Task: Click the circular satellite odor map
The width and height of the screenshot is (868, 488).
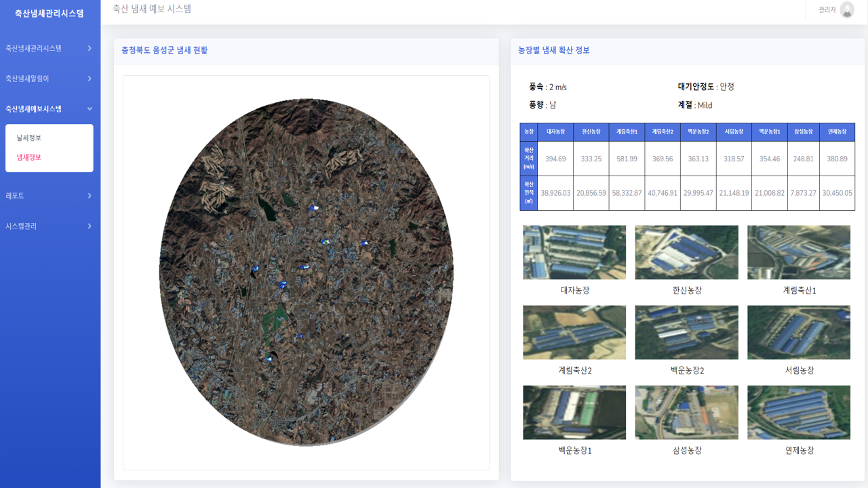Action: click(x=307, y=272)
